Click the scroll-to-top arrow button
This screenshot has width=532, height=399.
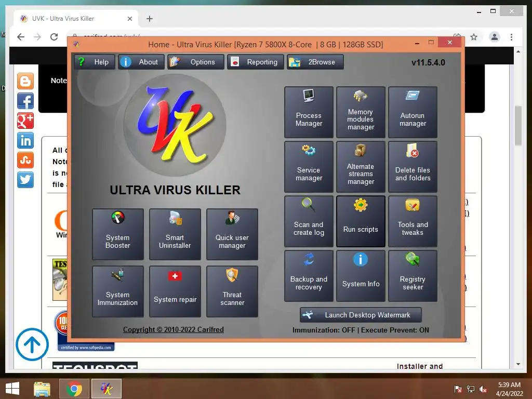point(32,344)
